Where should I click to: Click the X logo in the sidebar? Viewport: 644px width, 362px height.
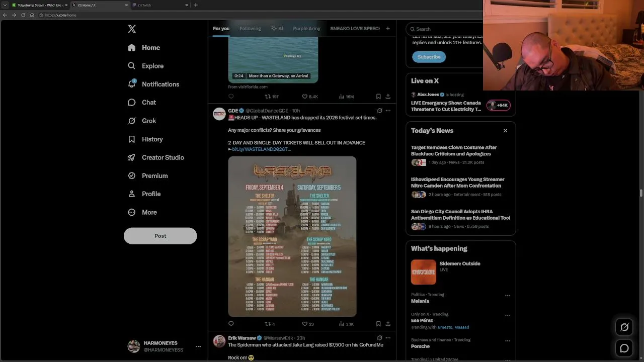tap(132, 29)
